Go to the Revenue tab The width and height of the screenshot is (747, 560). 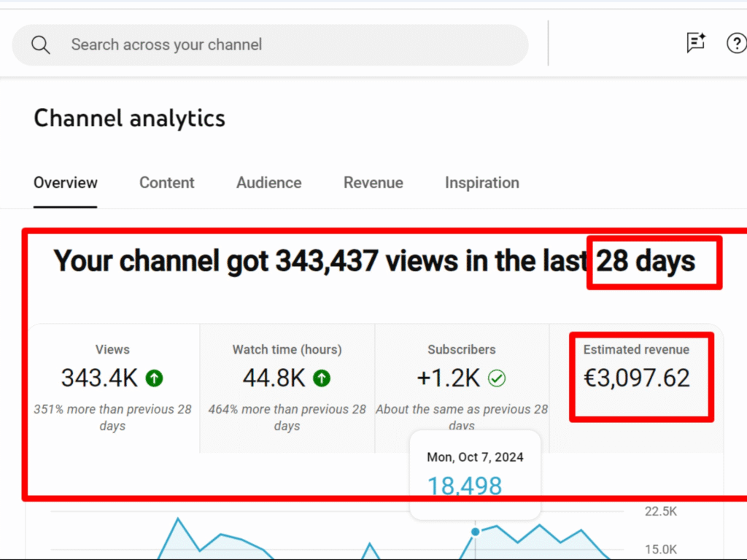pyautogui.click(x=373, y=183)
